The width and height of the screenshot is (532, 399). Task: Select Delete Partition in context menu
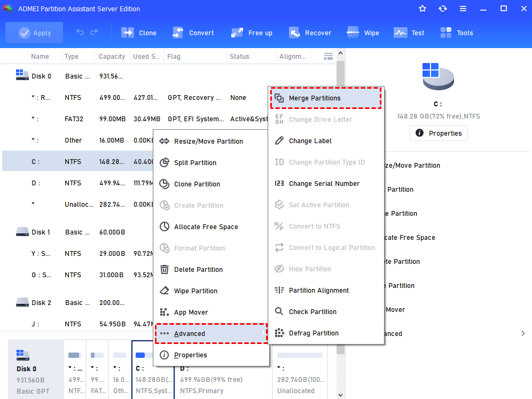210,270
